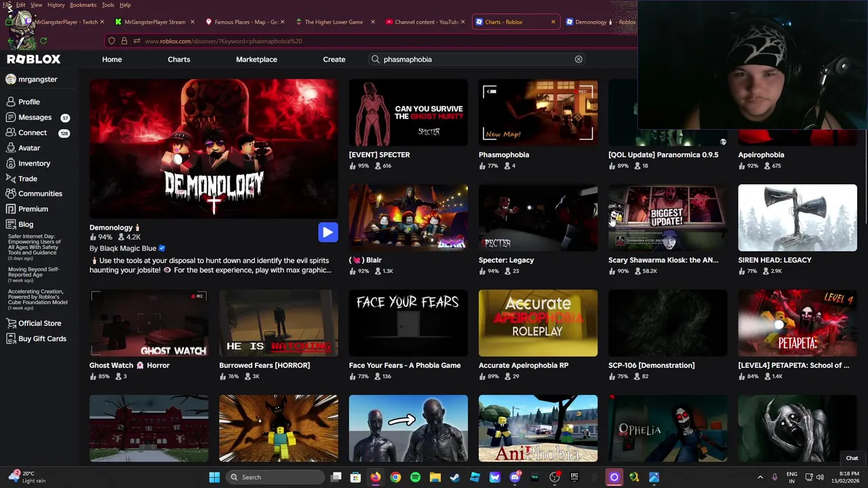This screenshot has height=488, width=868.
Task: Click the mrgangster user avatar
Action: (10, 79)
